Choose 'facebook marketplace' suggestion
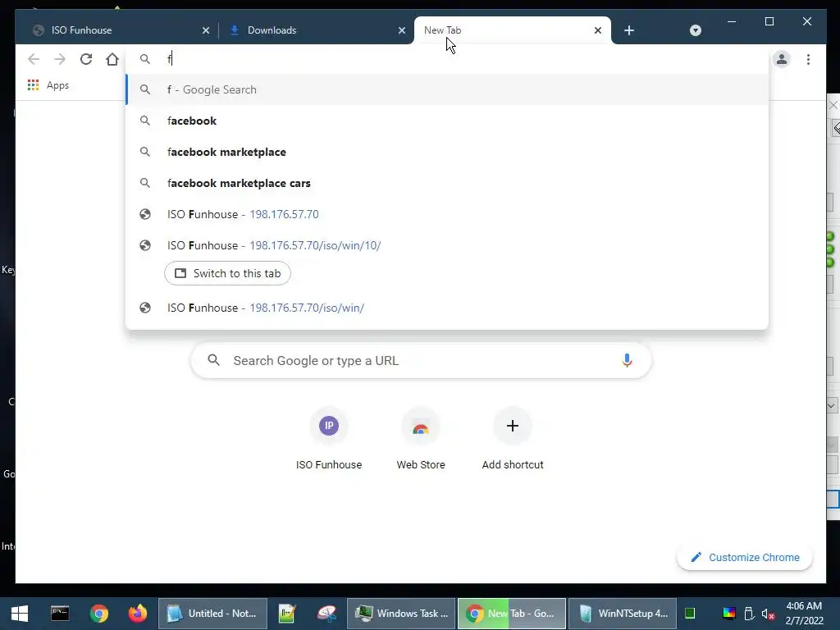This screenshot has height=630, width=840. 447,152
